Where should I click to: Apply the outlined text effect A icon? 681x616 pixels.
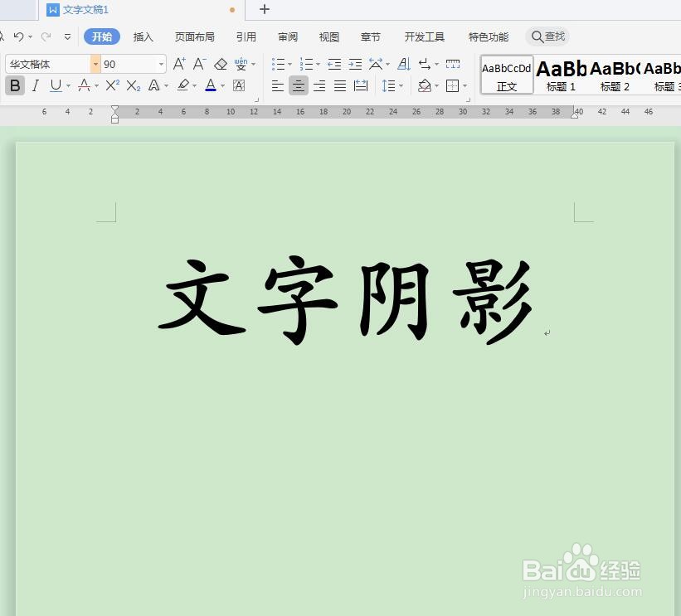[153, 85]
